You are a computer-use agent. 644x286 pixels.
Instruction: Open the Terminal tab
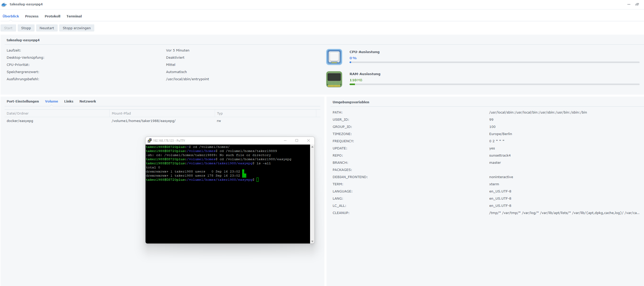tap(74, 16)
